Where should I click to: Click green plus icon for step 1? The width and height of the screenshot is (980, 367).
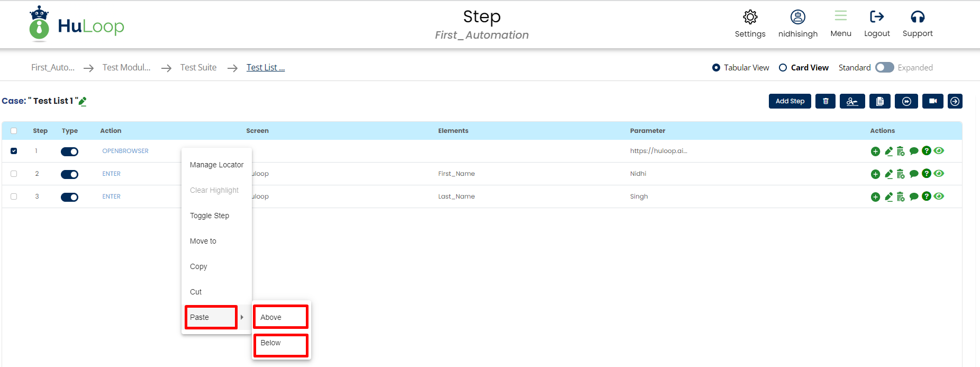click(x=875, y=151)
